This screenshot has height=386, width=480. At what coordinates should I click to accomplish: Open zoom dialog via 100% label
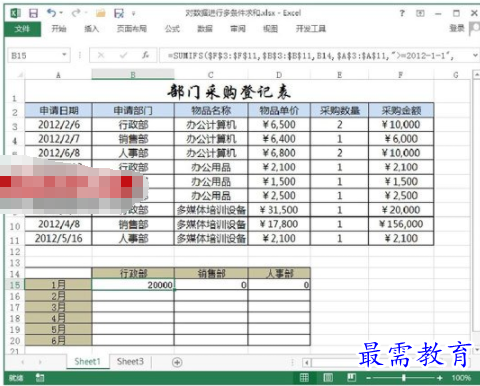pyautogui.click(x=461, y=378)
